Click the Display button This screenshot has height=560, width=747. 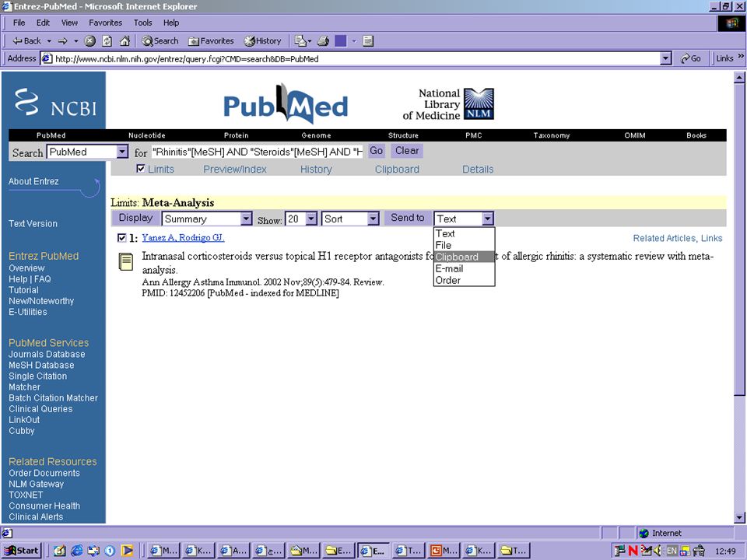click(x=135, y=218)
